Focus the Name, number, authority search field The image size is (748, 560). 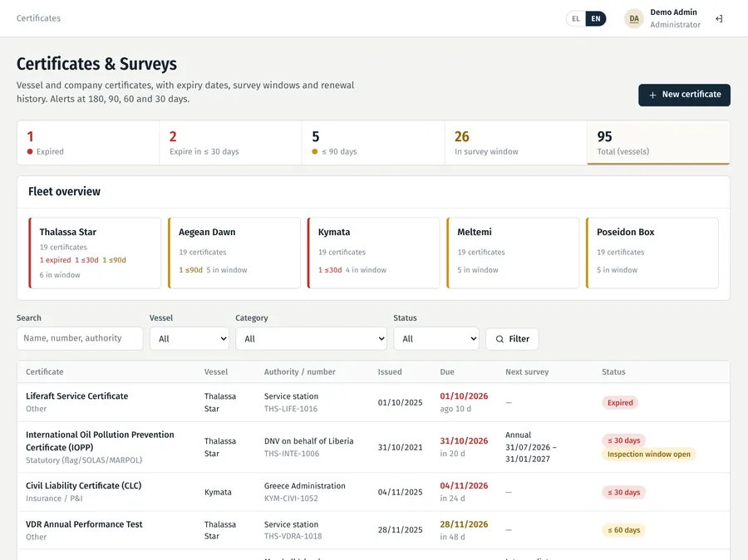pyautogui.click(x=80, y=338)
